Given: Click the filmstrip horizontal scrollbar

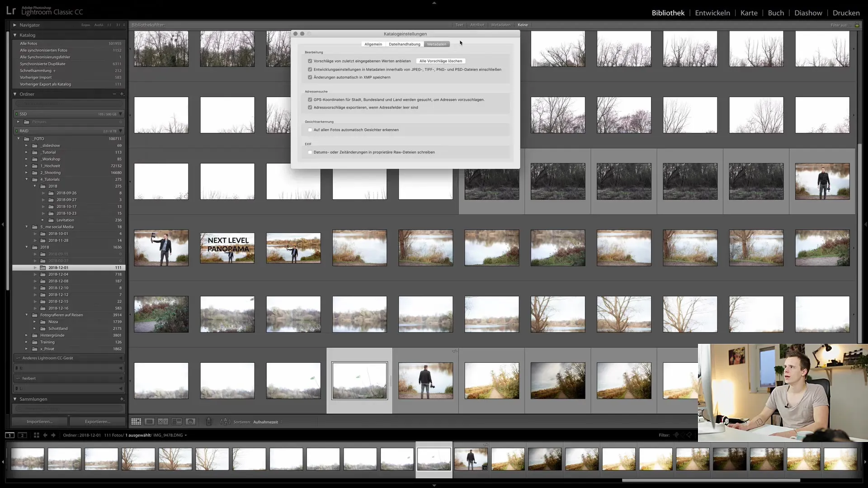Looking at the screenshot, I should pos(711,480).
